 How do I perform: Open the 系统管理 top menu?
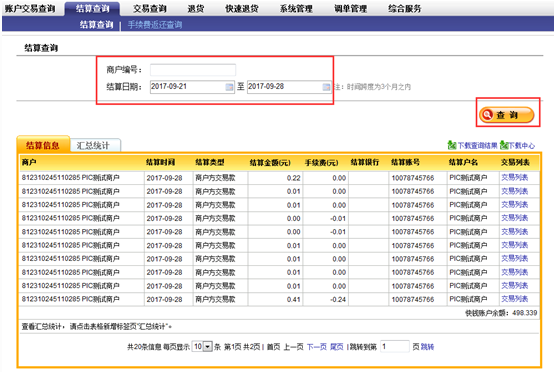pyautogui.click(x=296, y=8)
